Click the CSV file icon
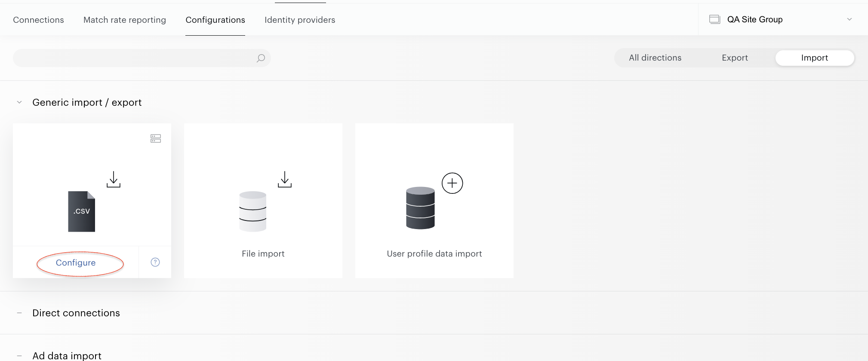Image resolution: width=868 pixels, height=361 pixels. click(82, 211)
